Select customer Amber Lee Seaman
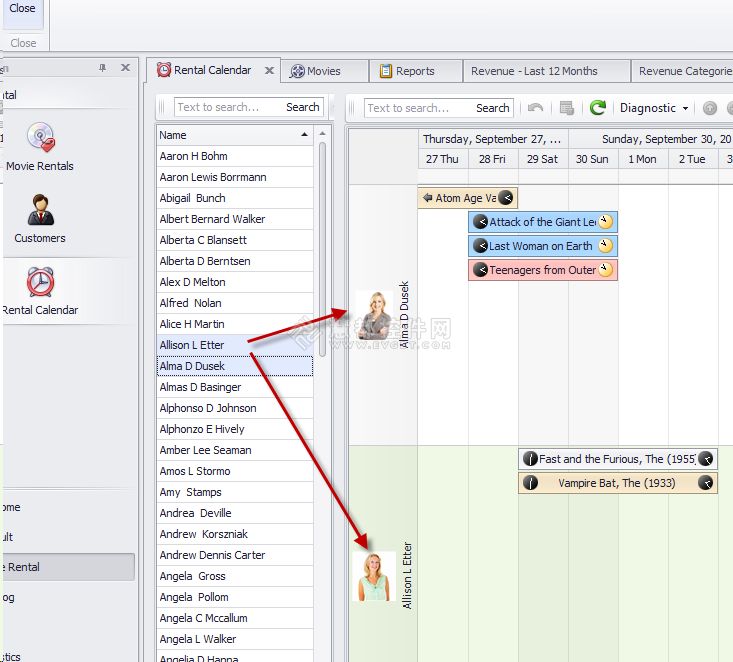 [x=235, y=450]
